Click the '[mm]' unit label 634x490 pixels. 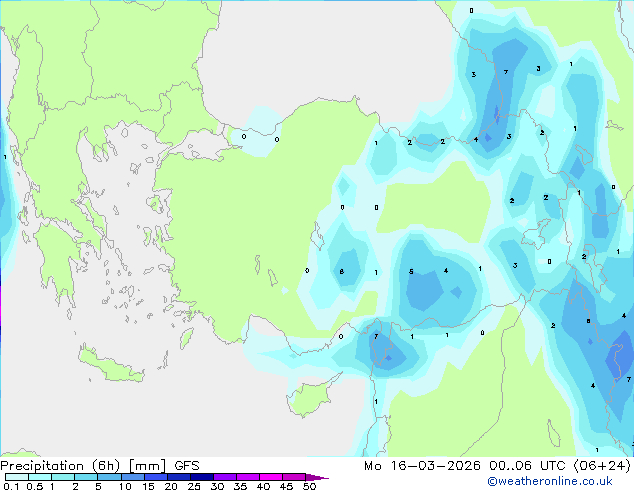click(147, 466)
